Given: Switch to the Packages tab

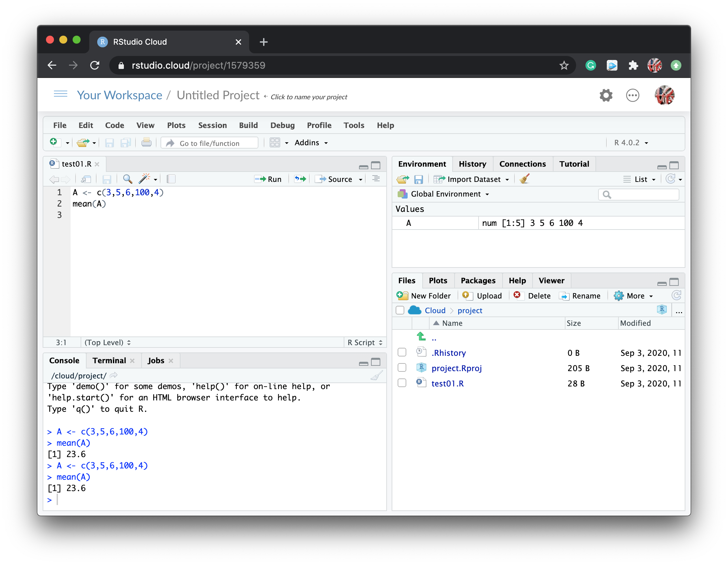Looking at the screenshot, I should pos(478,281).
